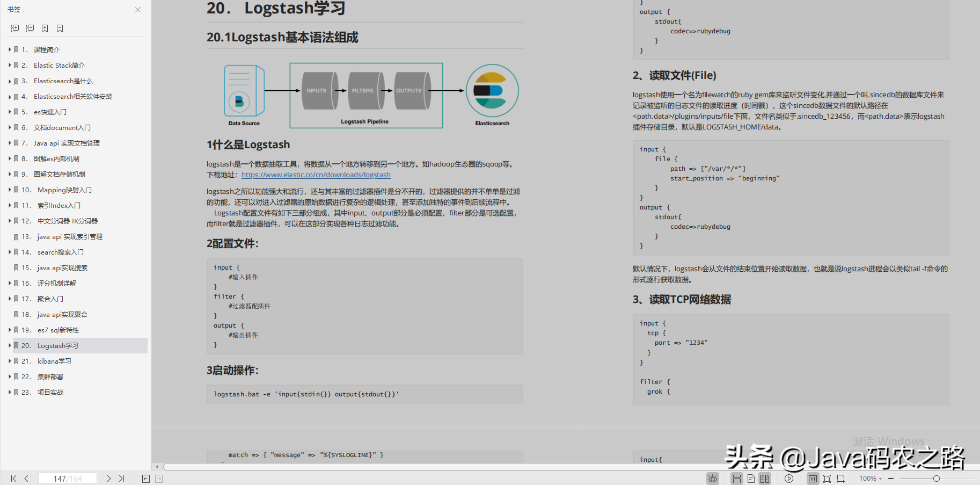Click the fit page icon
The height and width of the screenshot is (485, 980).
tap(827, 479)
